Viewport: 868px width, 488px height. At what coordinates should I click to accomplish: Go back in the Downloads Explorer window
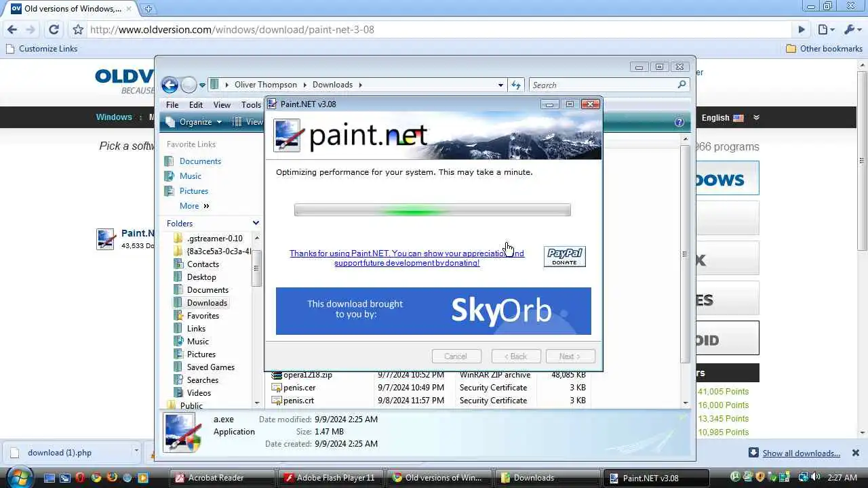[170, 85]
